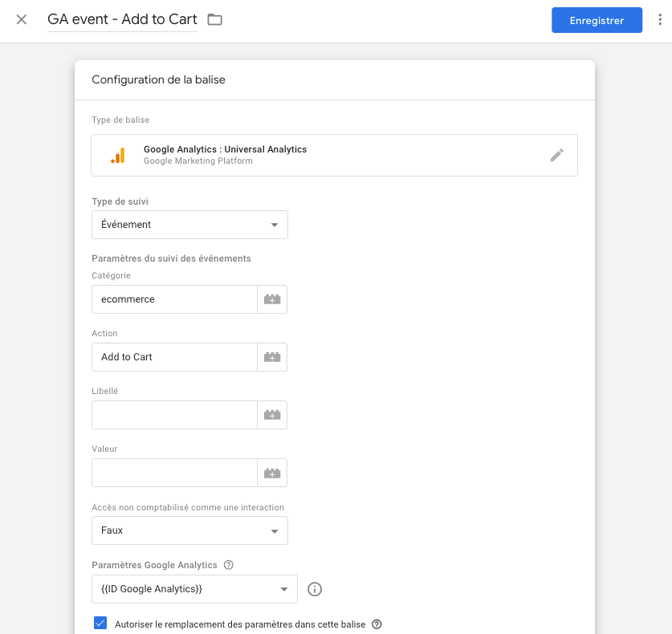Insert variable for the Catégorie field
This screenshot has width=672, height=634.
tap(272, 299)
